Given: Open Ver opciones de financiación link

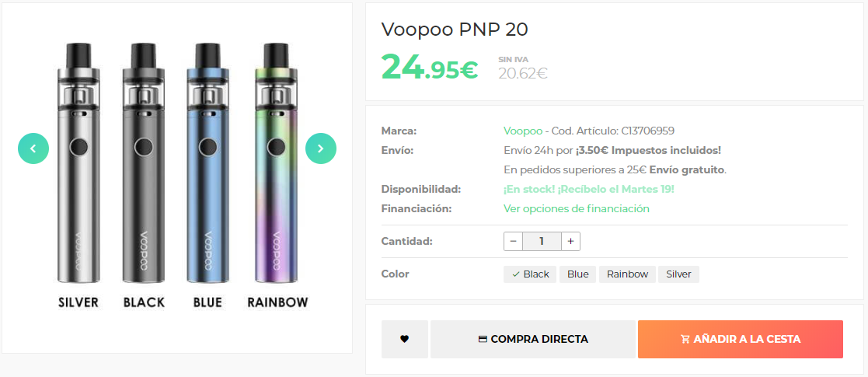Looking at the screenshot, I should point(577,208).
